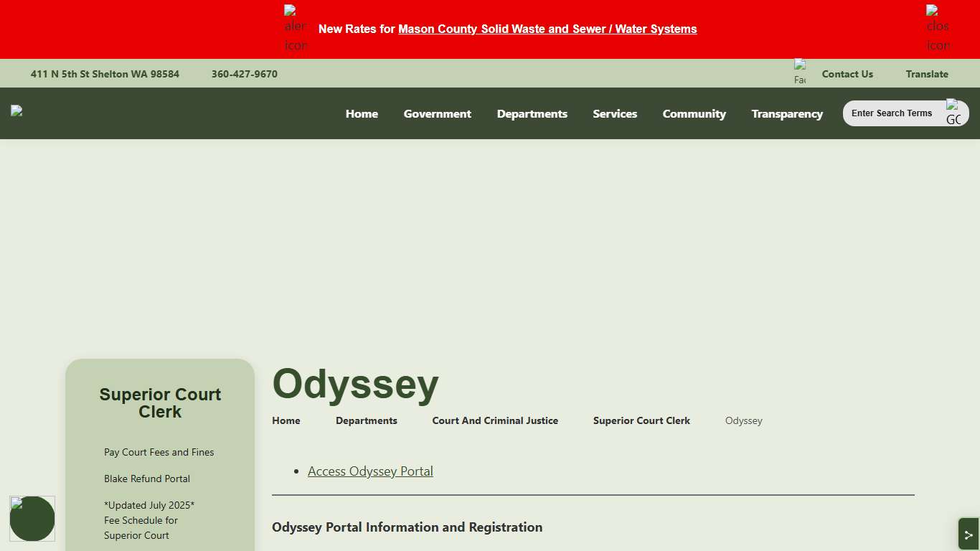Click the search submit icon
Screen dimensions: 980x551
point(953,113)
